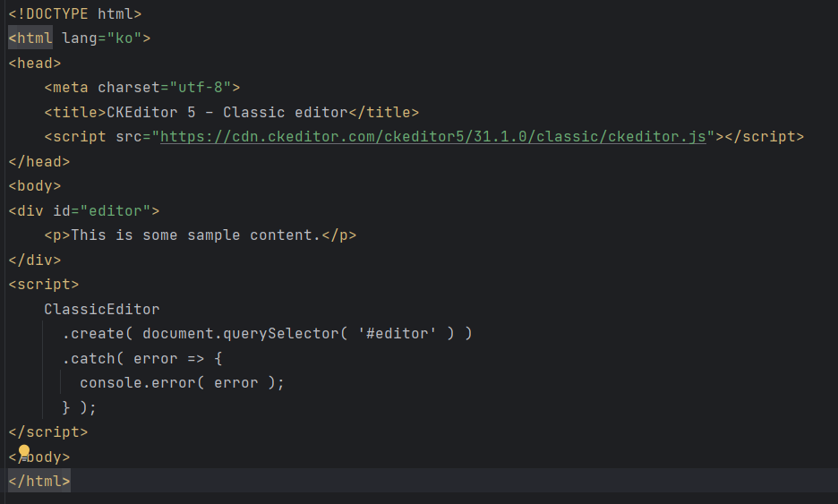This screenshot has height=504, width=838.
Task: Click the closing </div> tag
Action: tap(35, 261)
